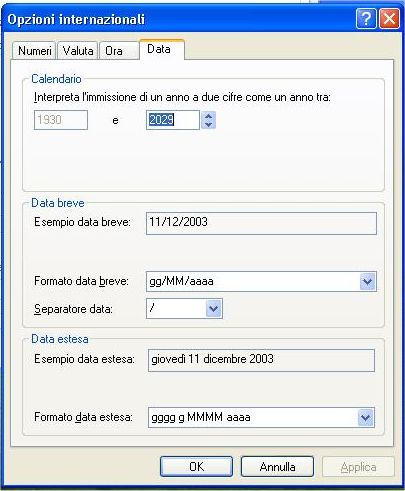
Task: Click the disabled Applica button
Action: tap(358, 467)
